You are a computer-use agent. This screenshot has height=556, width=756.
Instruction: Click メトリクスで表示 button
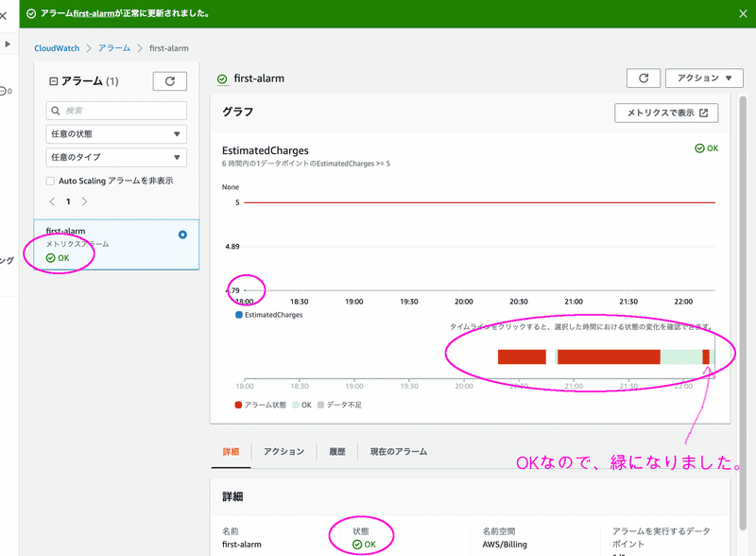pyautogui.click(x=666, y=113)
